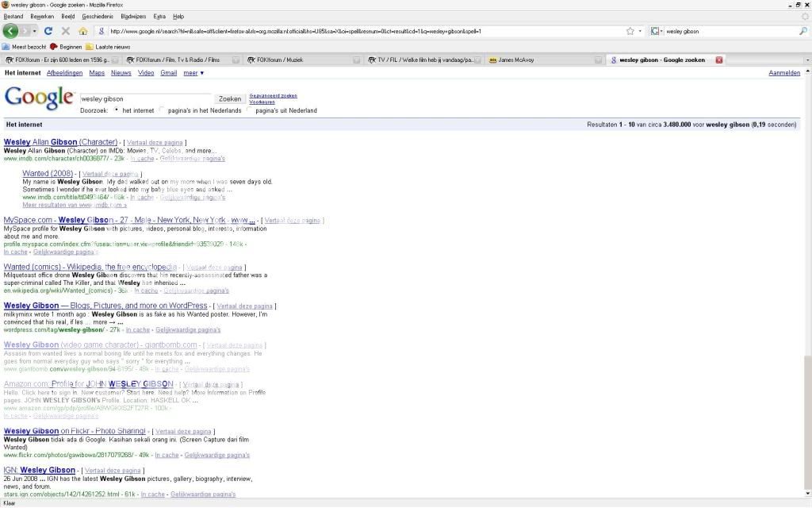Open the search engine chooser dropdown
812x508 pixels.
coord(657,31)
